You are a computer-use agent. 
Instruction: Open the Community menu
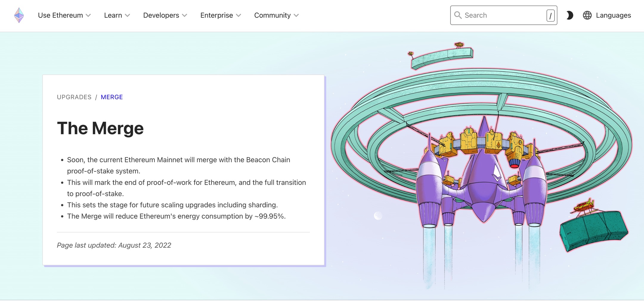(276, 15)
